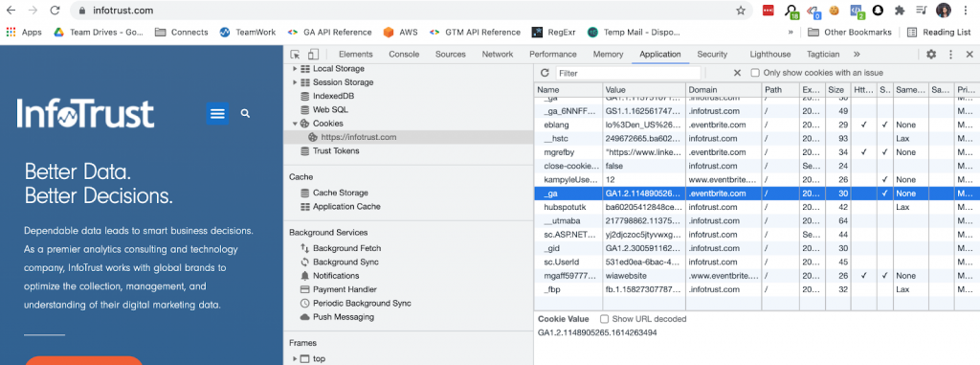Click the cookie Filter input field
The height and width of the screenshot is (365, 980).
(x=628, y=73)
